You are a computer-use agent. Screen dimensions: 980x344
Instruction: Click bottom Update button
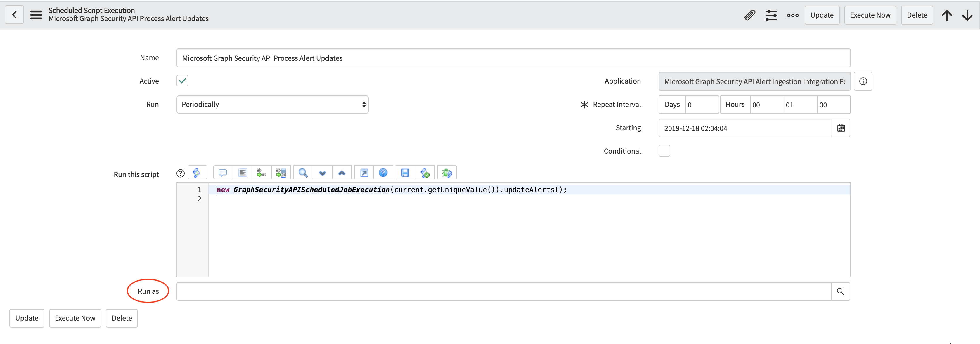[x=27, y=318]
